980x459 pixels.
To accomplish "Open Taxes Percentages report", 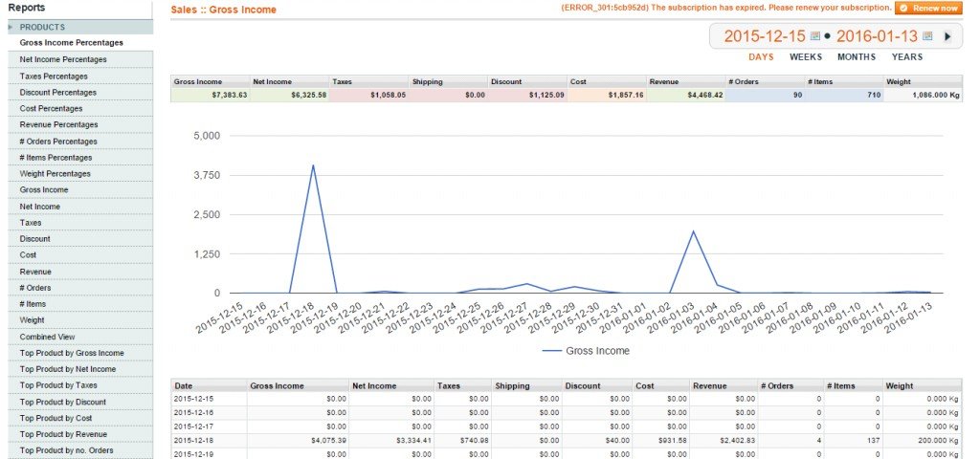I will coord(54,76).
